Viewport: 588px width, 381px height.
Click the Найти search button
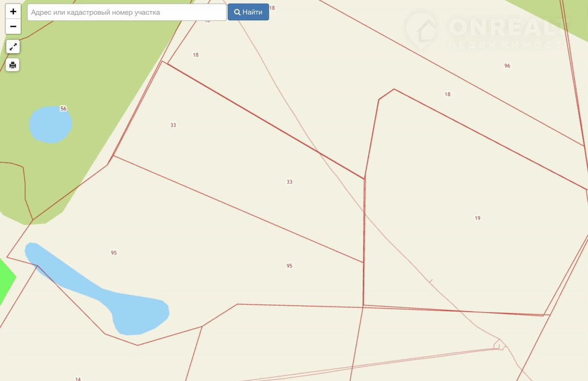[248, 12]
